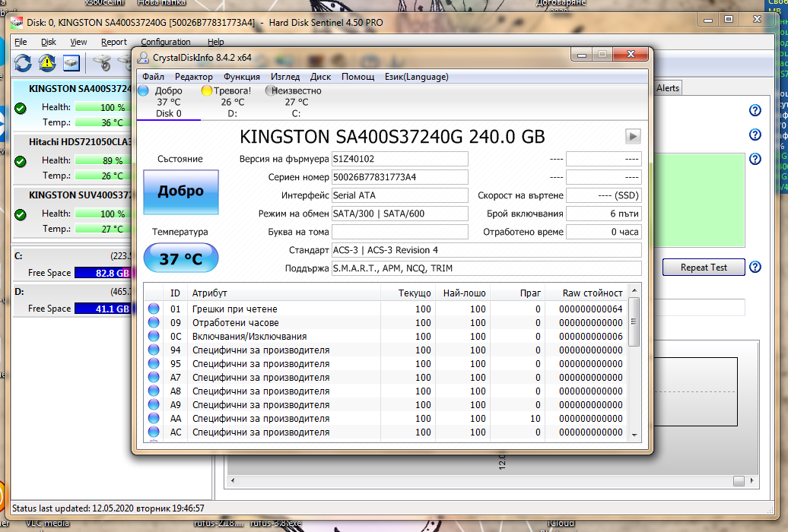The image size is (788, 532).
Task: Select the Тревога! D: disk tab
Action: pos(232,102)
